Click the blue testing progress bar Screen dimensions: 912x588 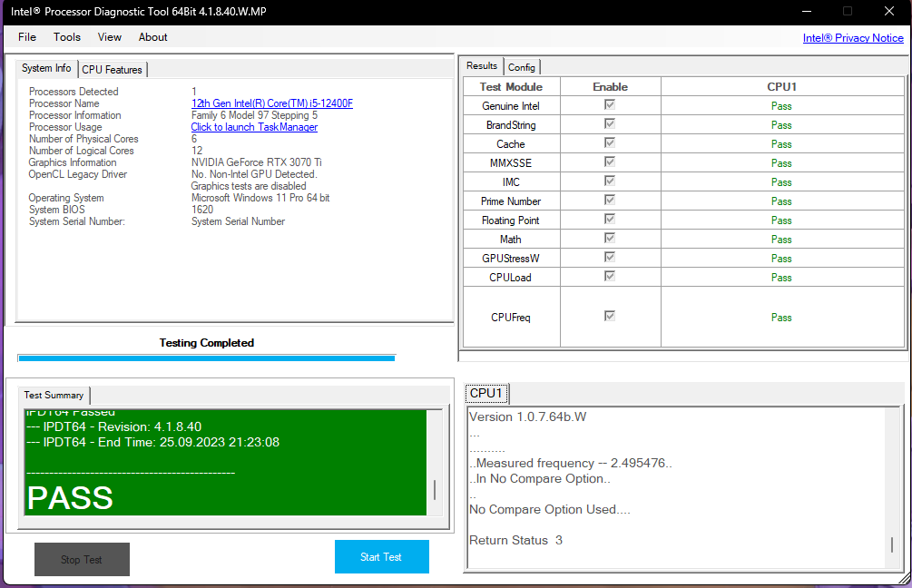click(x=207, y=358)
